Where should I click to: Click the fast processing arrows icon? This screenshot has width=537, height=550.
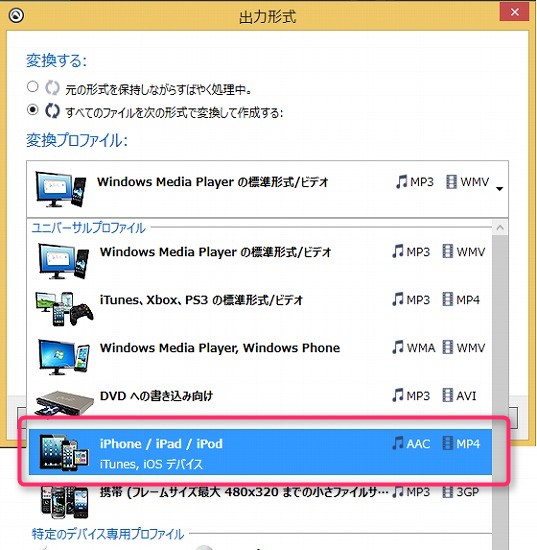click(x=52, y=88)
